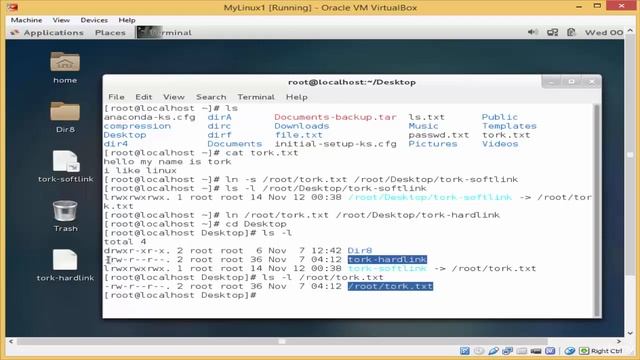Open the Places menu in GNOME panel
Viewport: 640px width, 360px height.
click(110, 32)
